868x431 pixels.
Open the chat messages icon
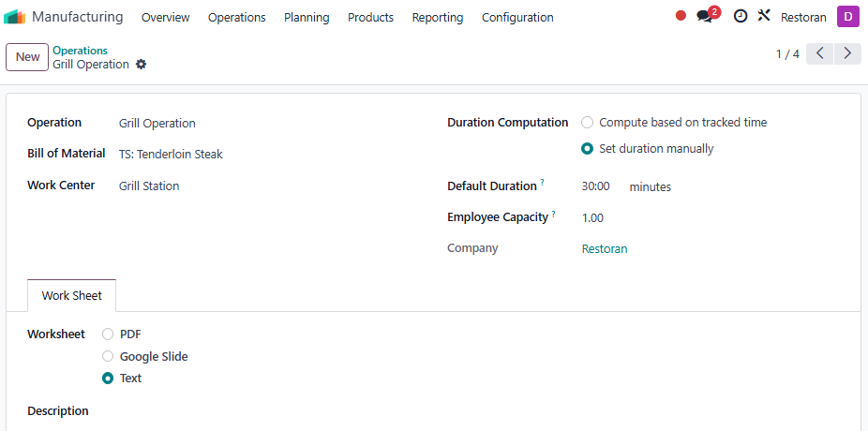[705, 17]
